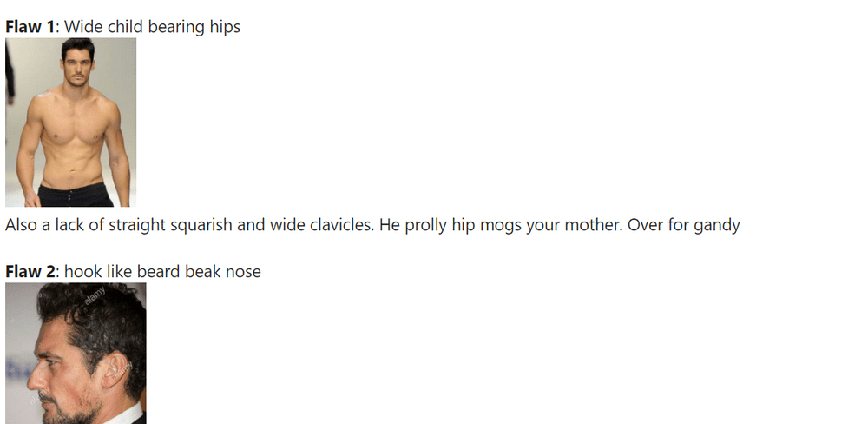The image size is (868, 424).
Task: Click the bold 'Flaw 1' label
Action: click(x=30, y=27)
